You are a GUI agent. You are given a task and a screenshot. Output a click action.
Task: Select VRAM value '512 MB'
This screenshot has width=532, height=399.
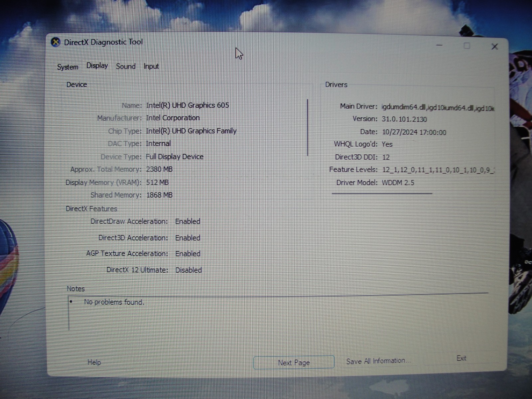[x=157, y=183]
